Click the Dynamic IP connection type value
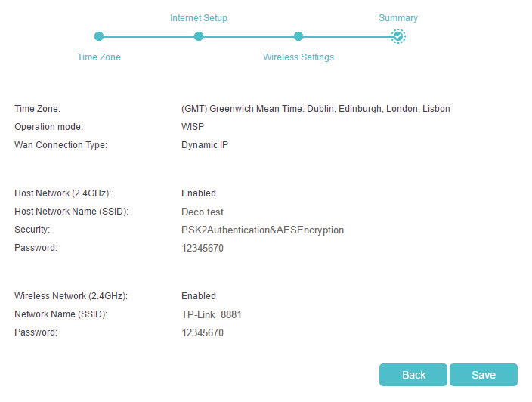This screenshot has height=402, width=532. point(204,145)
